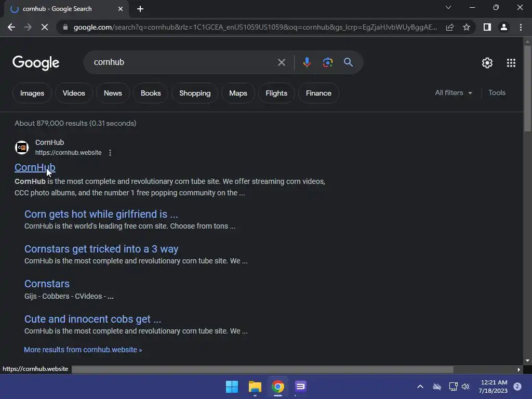
Task: Click the scroll right arrow
Action: pyautogui.click(x=519, y=369)
